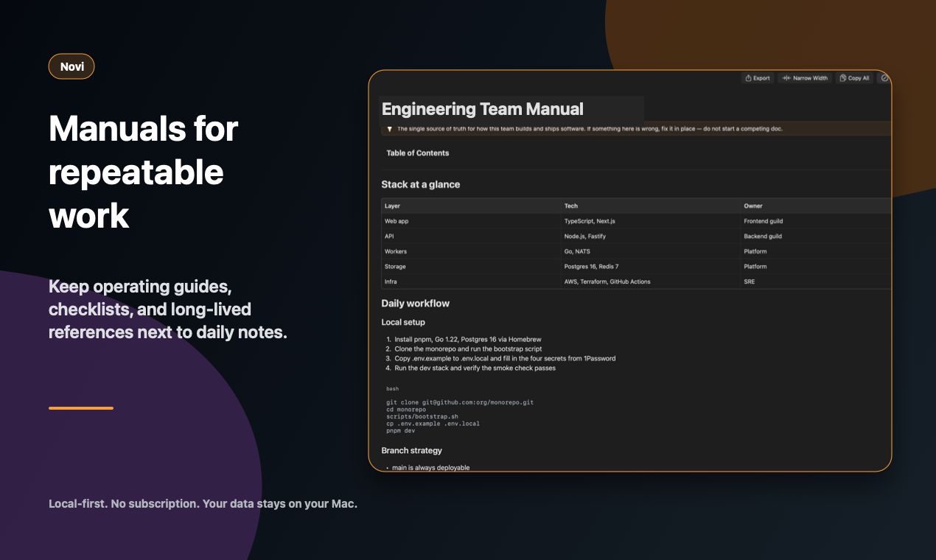Click the Daily workflow heading

[x=415, y=304]
